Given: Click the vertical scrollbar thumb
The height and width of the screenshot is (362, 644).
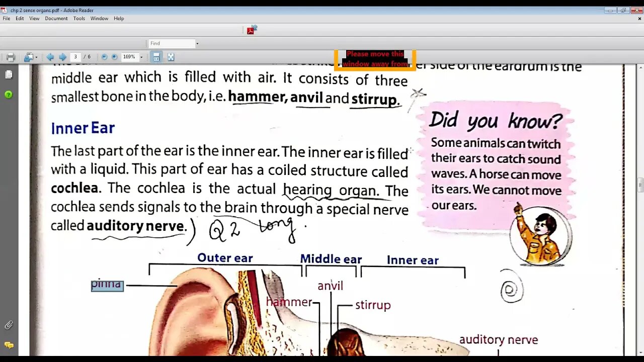Looking at the screenshot, I should (640, 185).
